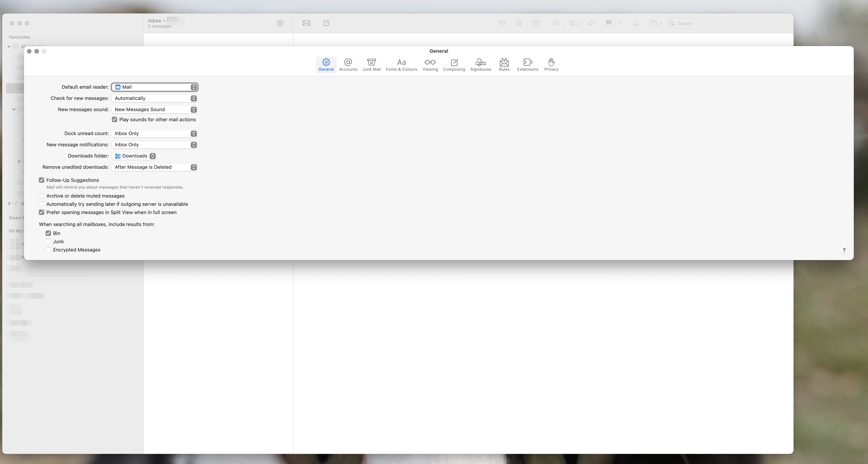This screenshot has width=868, height=464.
Task: Open the Junk Mail settings tab
Action: (371, 64)
